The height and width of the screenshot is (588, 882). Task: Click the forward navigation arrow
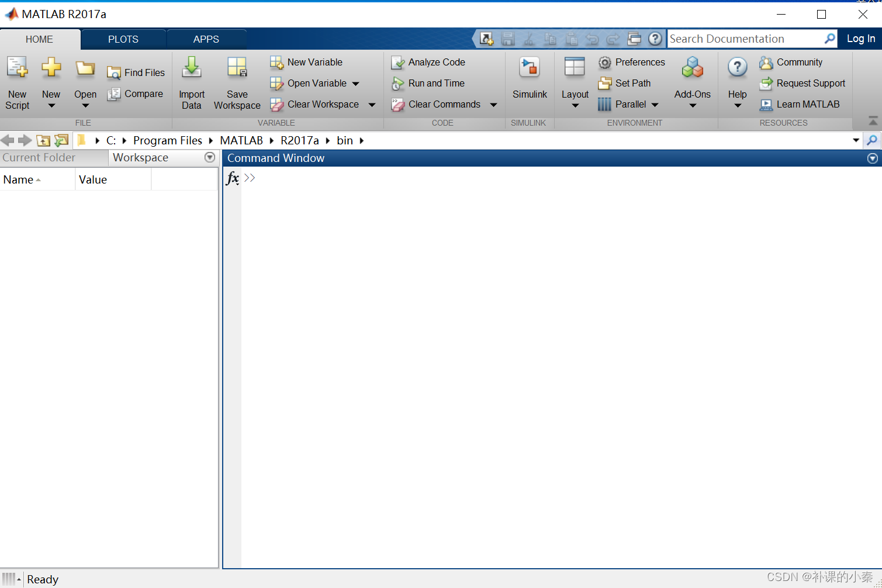click(x=25, y=140)
